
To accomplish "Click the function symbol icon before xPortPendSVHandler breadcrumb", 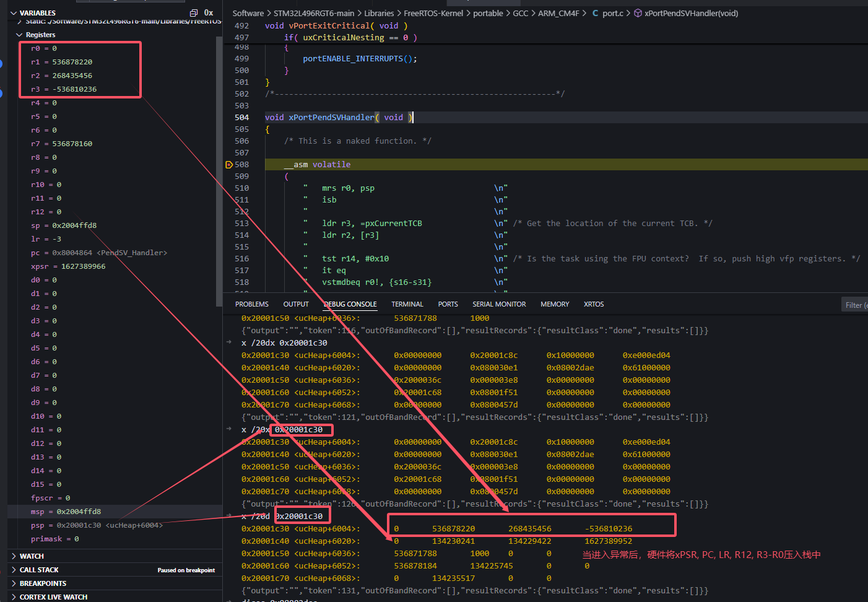I will (638, 13).
